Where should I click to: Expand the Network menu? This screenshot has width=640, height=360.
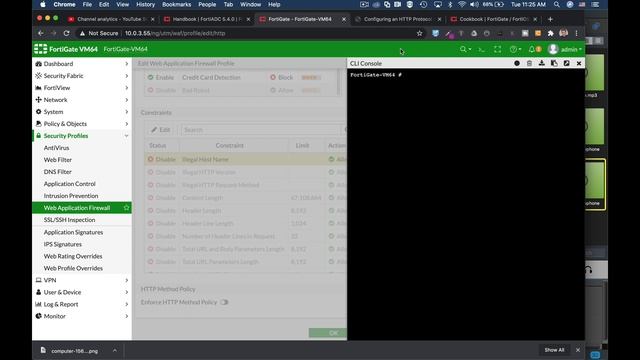click(82, 100)
